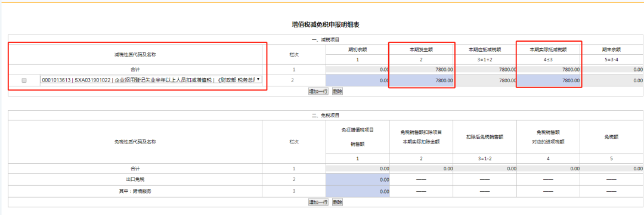Screen dimensions: 644x215
Task: Click the 免税额 column header
Action: click(x=612, y=136)
